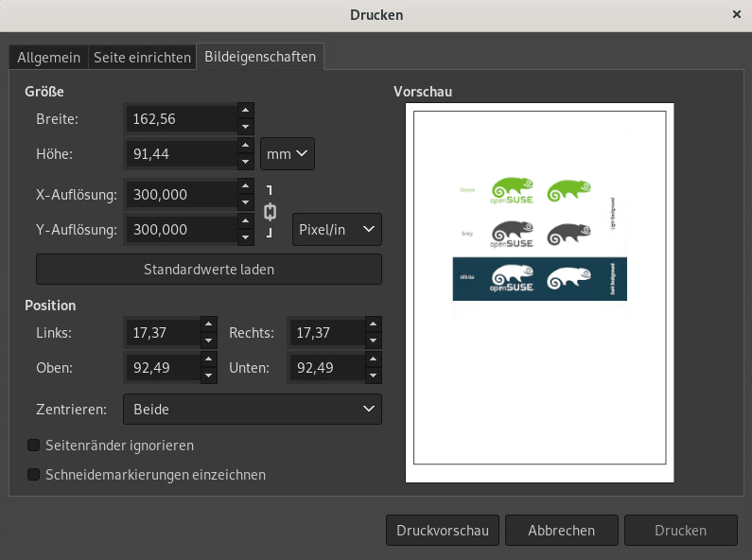This screenshot has height=560, width=752.
Task: Click into the Oben position field
Action: pyautogui.click(x=161, y=367)
